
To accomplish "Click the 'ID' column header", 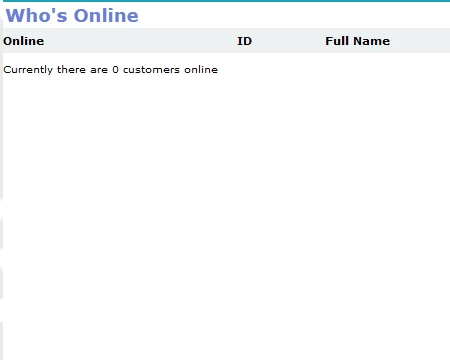I will (244, 41).
